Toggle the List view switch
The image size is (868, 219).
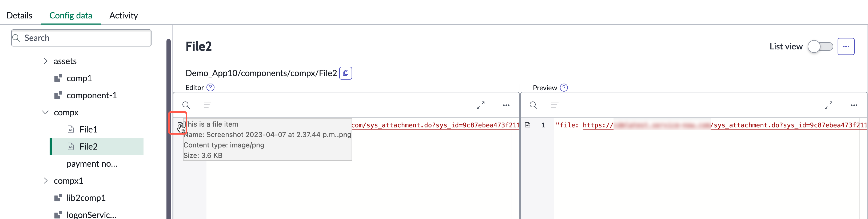[820, 46]
